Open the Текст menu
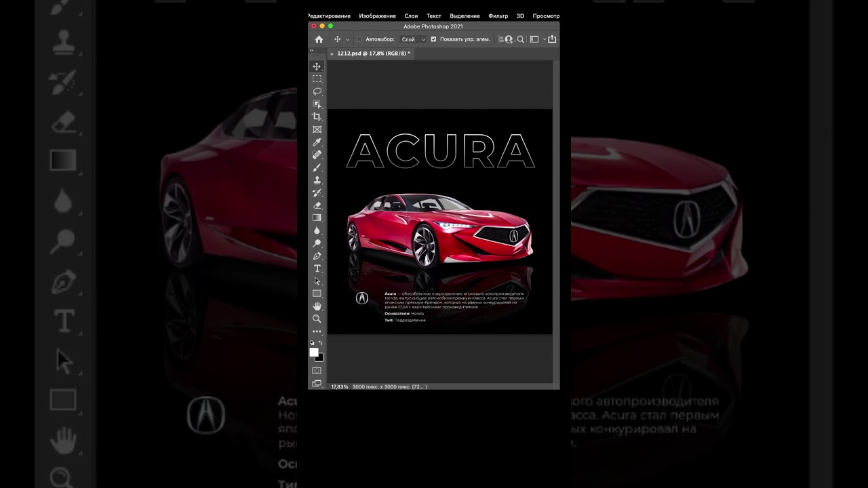The width and height of the screenshot is (868, 488). coord(434,16)
